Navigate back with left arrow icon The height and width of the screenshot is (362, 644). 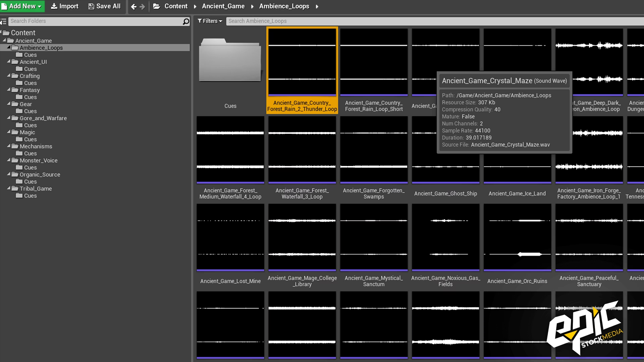133,7
